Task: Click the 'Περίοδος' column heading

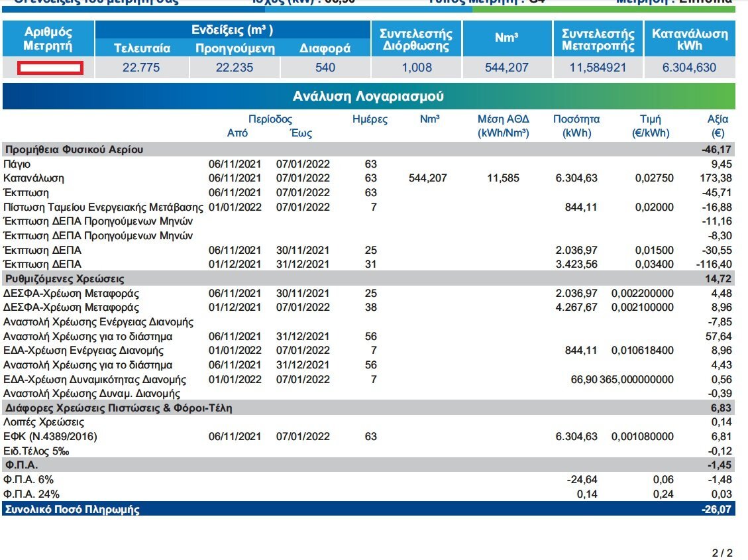Action: (x=270, y=119)
